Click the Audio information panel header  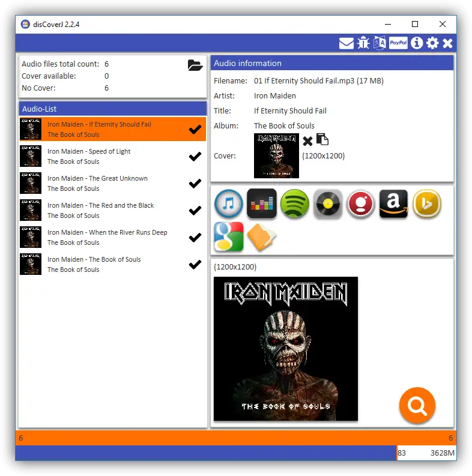pyautogui.click(x=332, y=63)
